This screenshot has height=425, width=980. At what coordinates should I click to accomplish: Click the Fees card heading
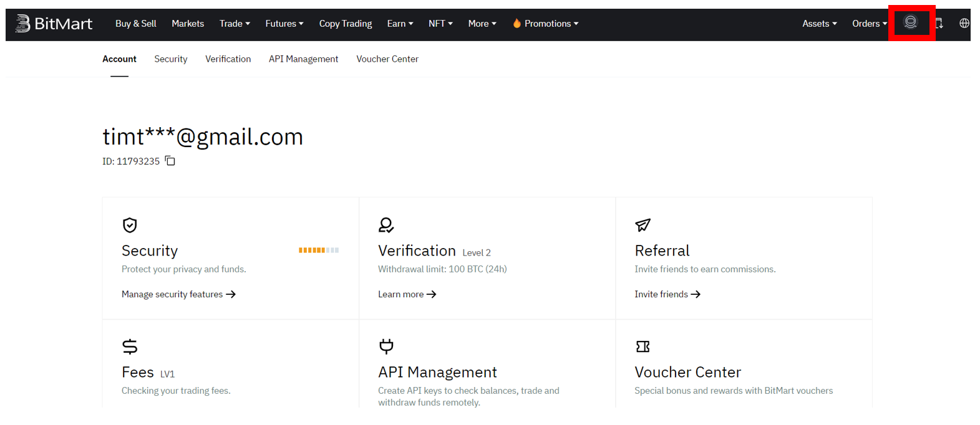138,372
